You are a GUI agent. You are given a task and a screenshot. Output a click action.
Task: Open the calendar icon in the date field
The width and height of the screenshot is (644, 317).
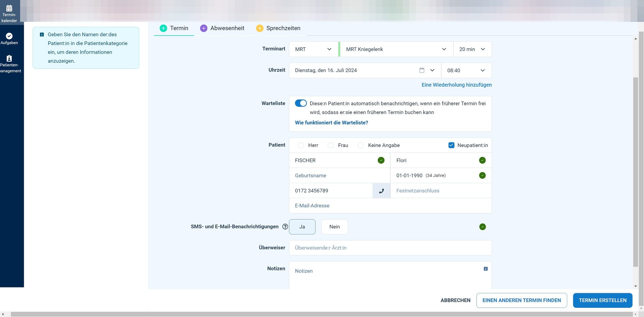click(x=422, y=70)
